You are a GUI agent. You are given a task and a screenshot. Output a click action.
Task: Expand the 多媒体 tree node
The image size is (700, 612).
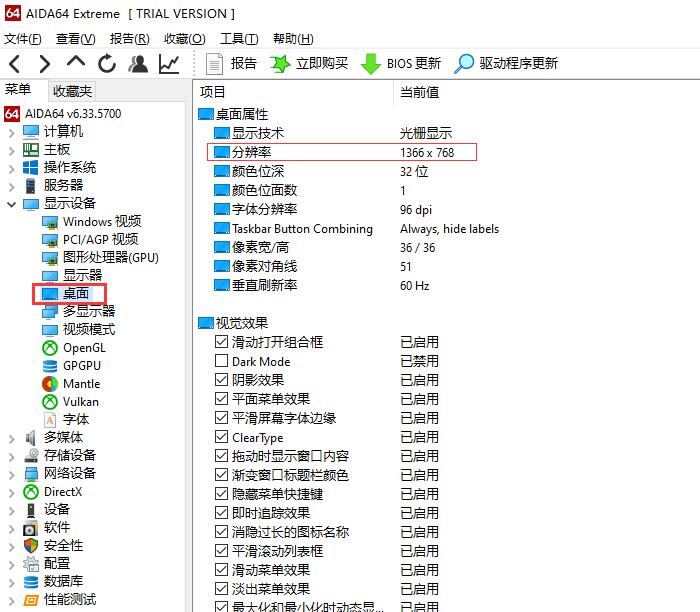click(12, 439)
